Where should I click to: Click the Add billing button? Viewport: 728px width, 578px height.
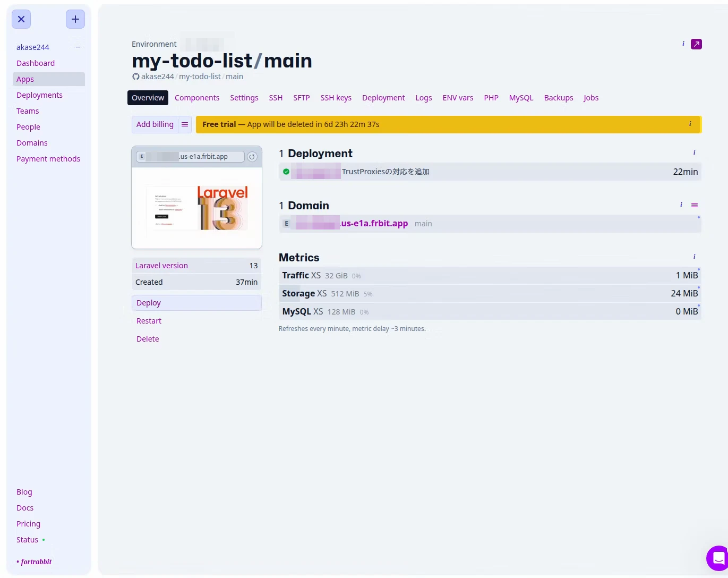(x=155, y=124)
